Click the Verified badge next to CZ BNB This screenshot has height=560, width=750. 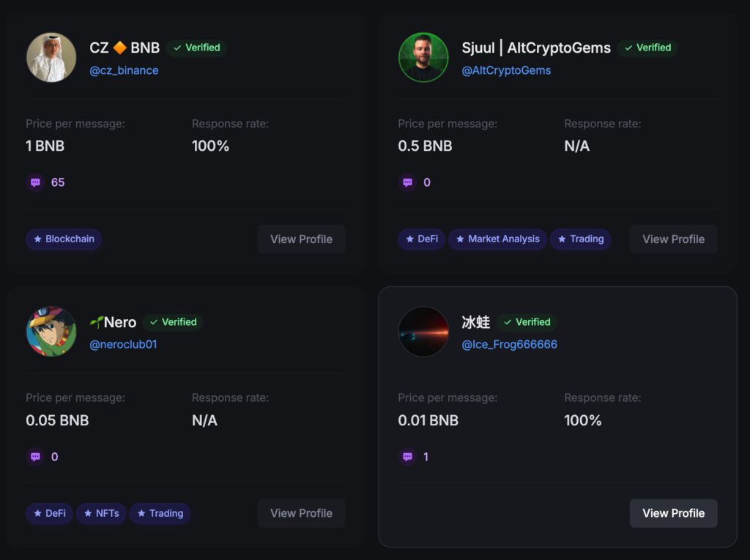196,48
